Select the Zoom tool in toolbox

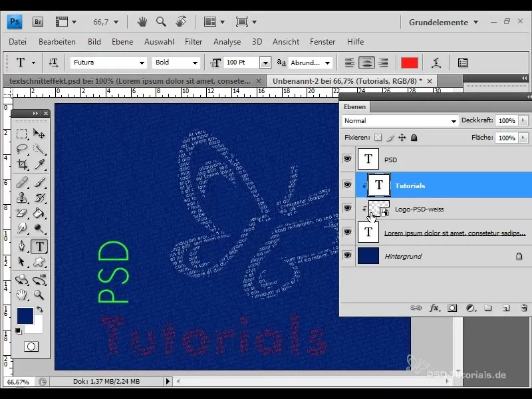[x=39, y=295]
